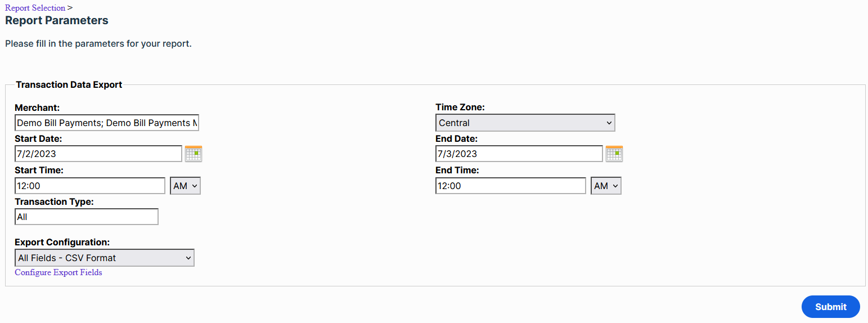Click the Merchant field label
This screenshot has height=323, width=868.
[37, 107]
